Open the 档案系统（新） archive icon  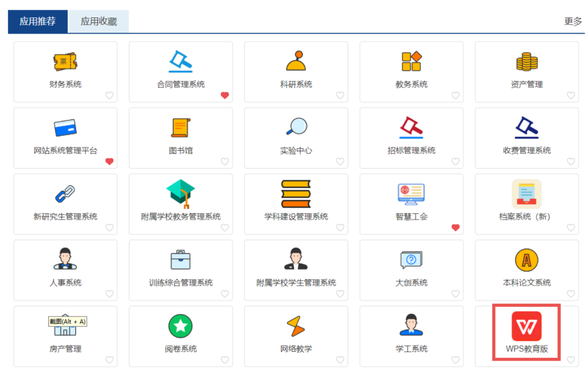click(x=527, y=194)
